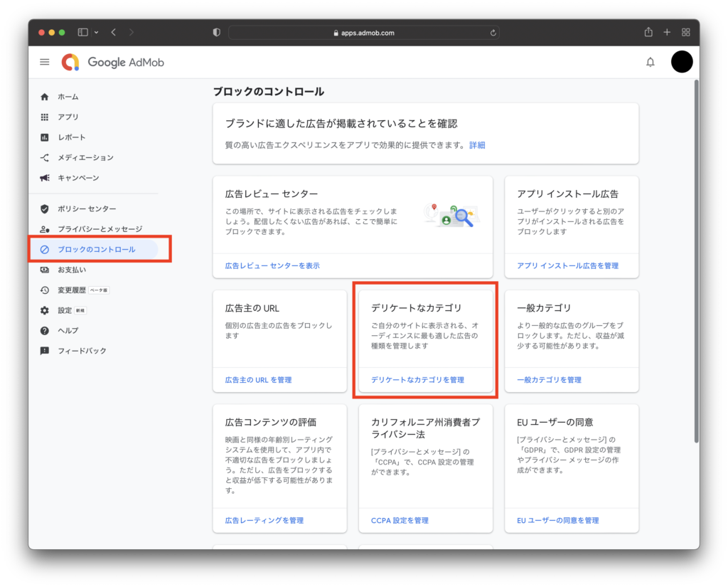Expand the Safari sidebar dropdown chevron

pos(96,33)
